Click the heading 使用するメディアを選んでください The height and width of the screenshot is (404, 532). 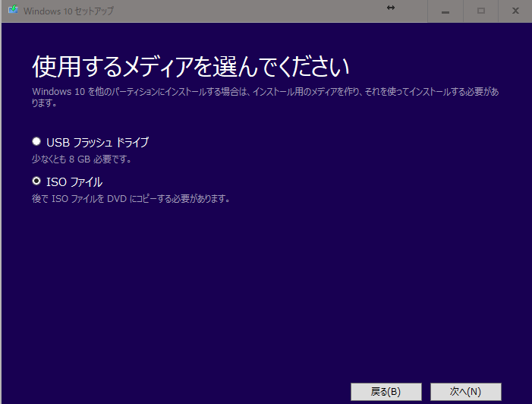(x=190, y=67)
